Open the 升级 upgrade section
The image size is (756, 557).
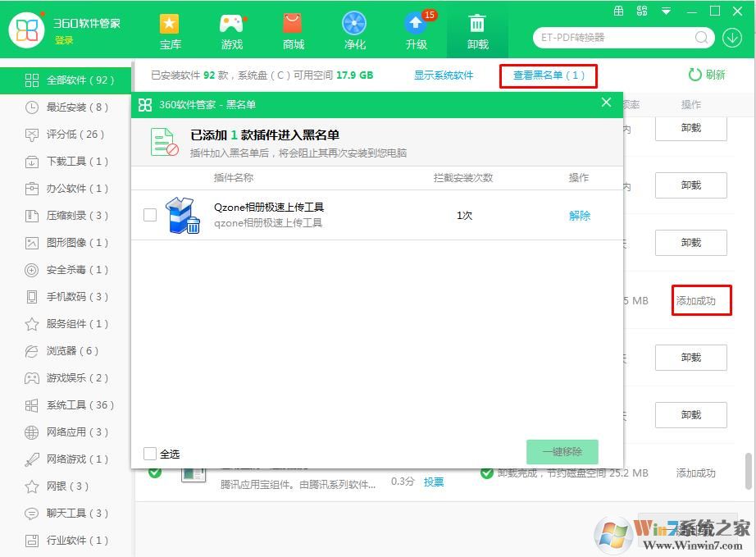(x=416, y=31)
